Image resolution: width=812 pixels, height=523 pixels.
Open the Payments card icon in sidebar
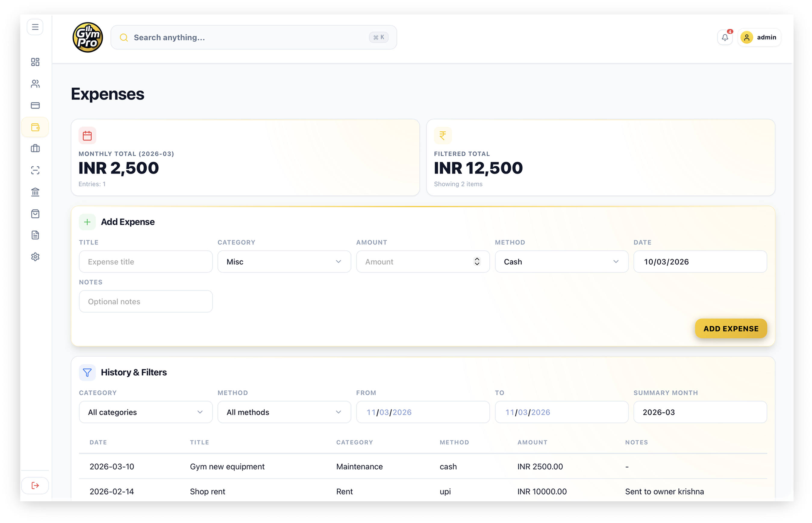click(35, 105)
